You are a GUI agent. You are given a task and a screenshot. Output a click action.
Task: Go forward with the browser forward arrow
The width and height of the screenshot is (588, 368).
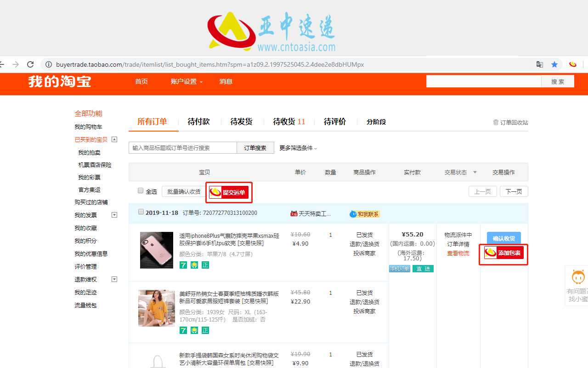(16, 64)
